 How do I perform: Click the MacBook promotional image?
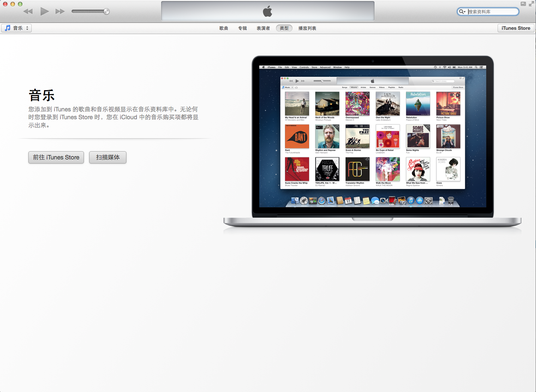pos(372,142)
